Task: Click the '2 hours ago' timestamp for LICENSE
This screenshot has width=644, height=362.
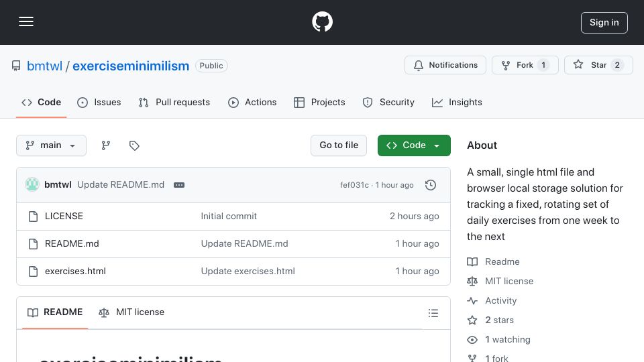Action: point(414,217)
